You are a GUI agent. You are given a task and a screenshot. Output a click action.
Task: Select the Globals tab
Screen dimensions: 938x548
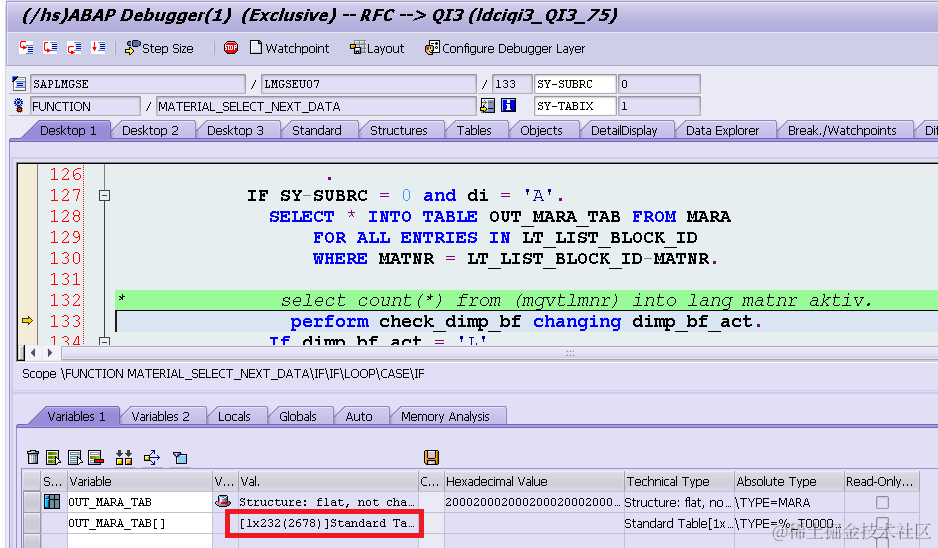297,416
